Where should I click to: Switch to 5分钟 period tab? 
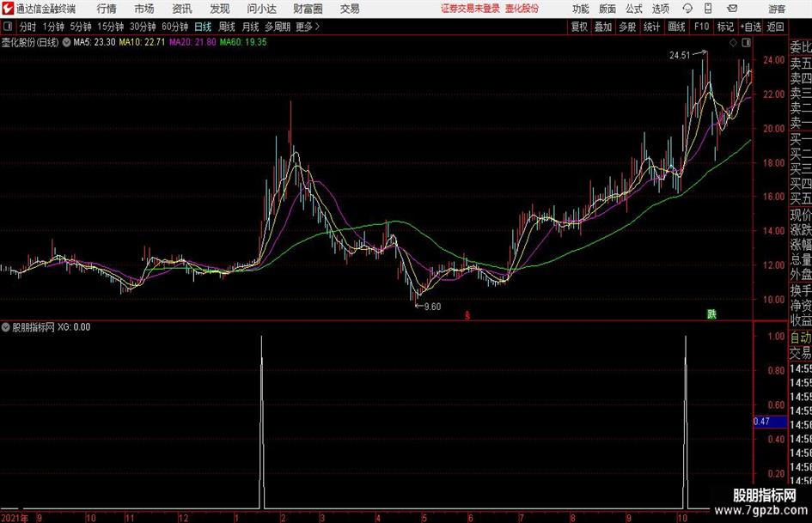click(x=81, y=27)
